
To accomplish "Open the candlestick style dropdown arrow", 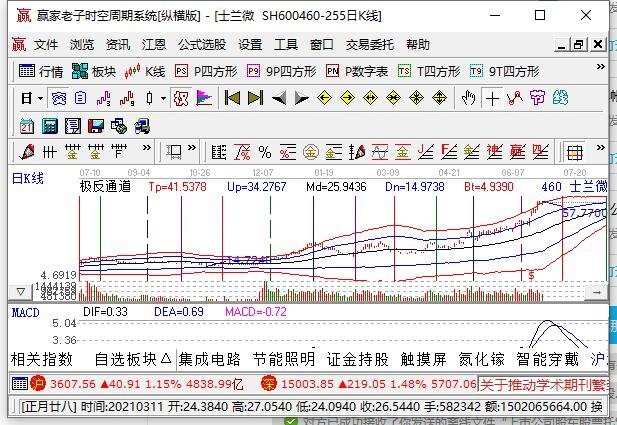I will pyautogui.click(x=163, y=98).
